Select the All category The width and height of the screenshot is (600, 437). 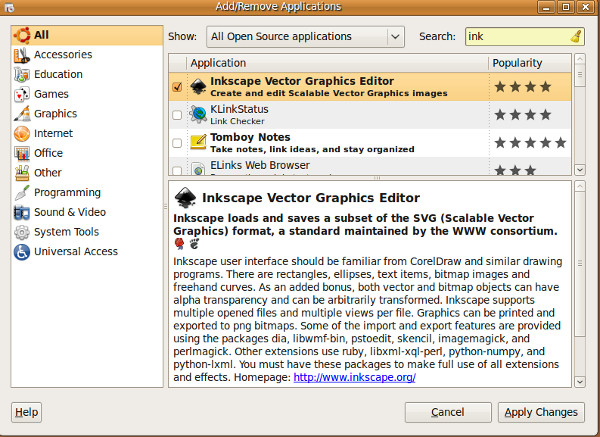(x=87, y=35)
